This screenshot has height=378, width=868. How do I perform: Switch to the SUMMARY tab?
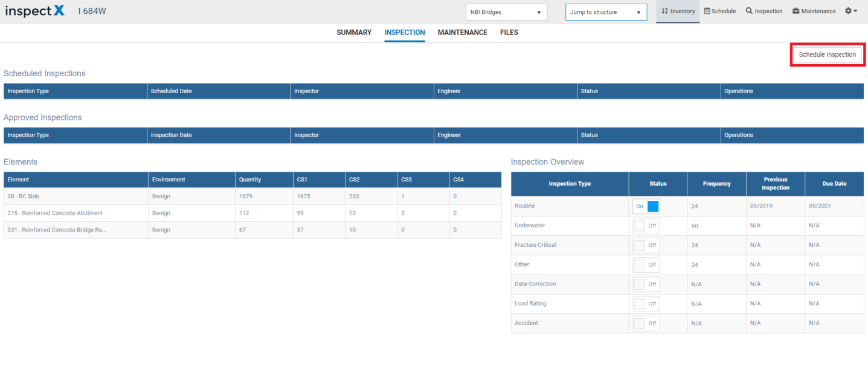354,33
